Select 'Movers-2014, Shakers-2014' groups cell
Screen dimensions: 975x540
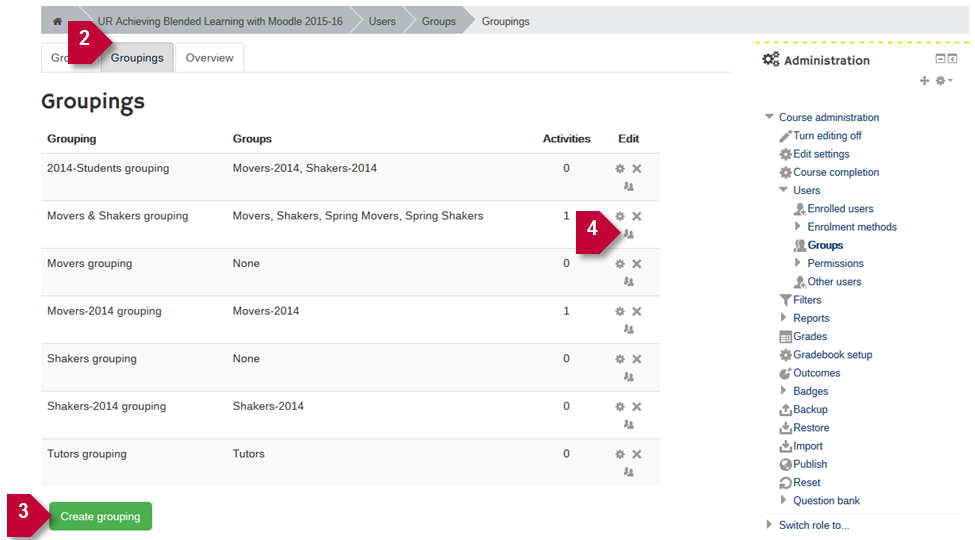[x=305, y=168]
